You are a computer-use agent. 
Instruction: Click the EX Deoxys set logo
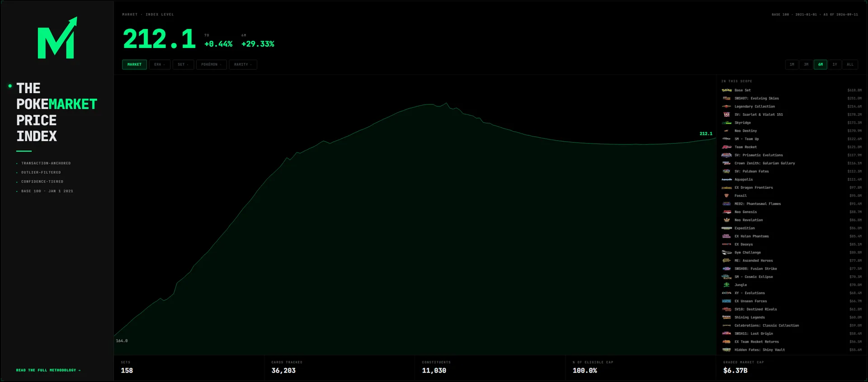click(726, 245)
